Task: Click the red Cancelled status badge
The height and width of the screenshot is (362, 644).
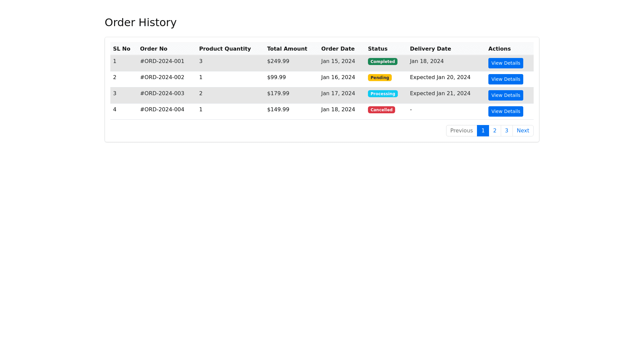Action: pyautogui.click(x=381, y=110)
